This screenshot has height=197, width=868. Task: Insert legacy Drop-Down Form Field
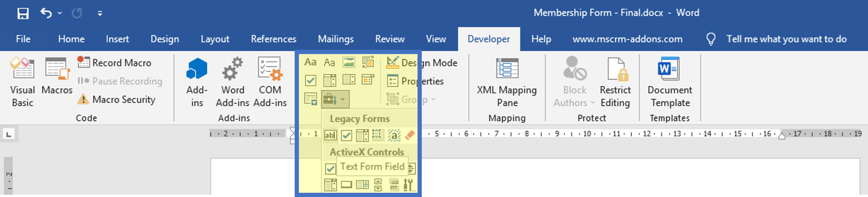(x=362, y=136)
